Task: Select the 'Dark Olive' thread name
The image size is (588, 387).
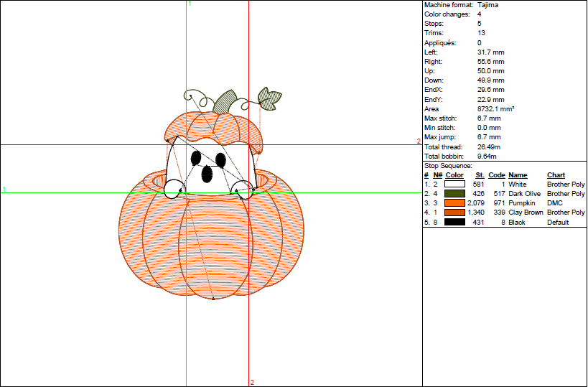Action: pyautogui.click(x=524, y=194)
